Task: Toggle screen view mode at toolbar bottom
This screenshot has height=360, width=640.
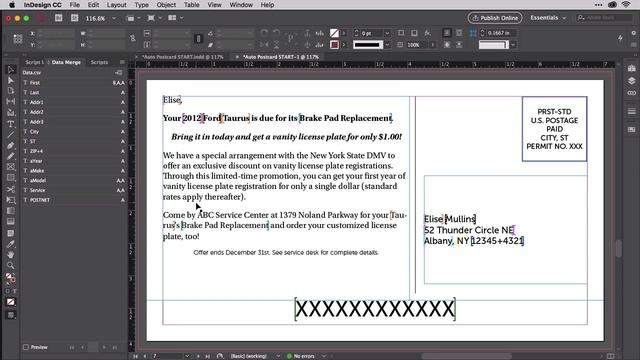Action: (11, 315)
